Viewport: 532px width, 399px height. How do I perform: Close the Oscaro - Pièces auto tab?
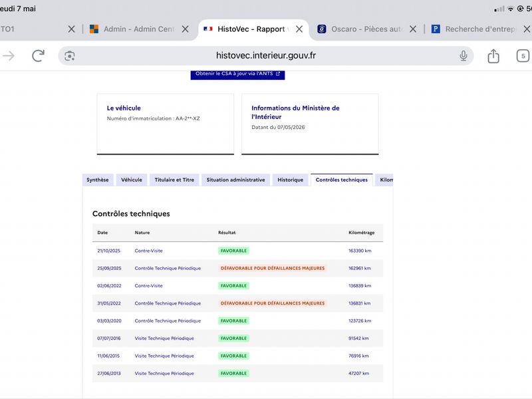[412, 29]
